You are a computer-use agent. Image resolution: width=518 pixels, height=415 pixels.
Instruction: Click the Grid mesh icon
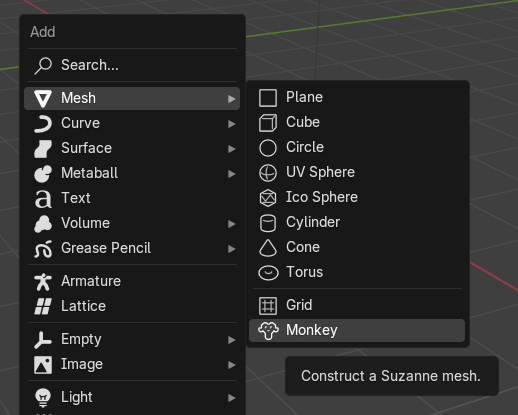pos(268,306)
